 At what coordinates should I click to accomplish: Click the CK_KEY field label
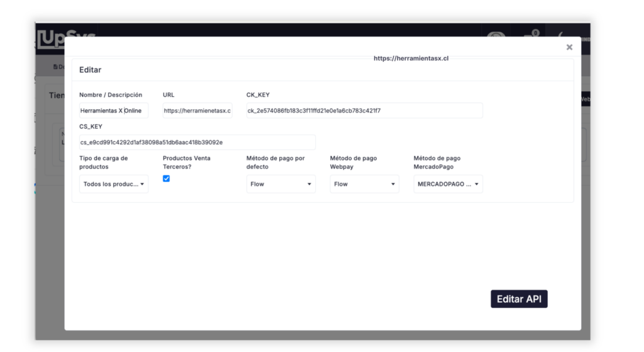(x=258, y=95)
